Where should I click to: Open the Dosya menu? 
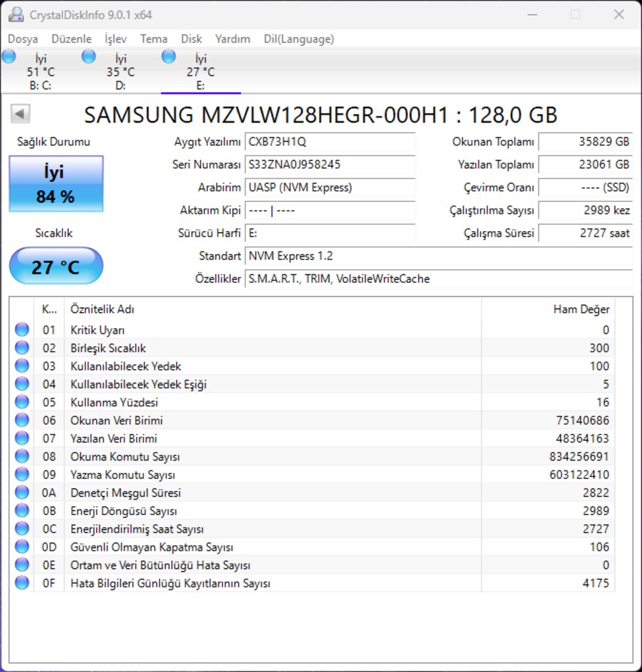click(23, 39)
